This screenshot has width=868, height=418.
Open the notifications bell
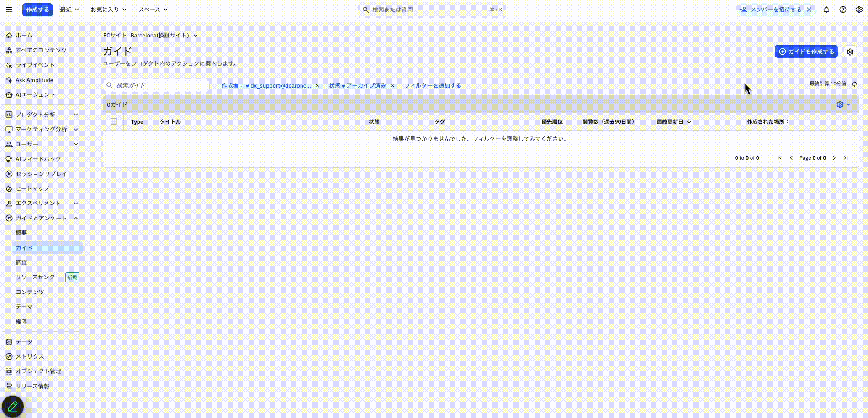[x=826, y=10]
